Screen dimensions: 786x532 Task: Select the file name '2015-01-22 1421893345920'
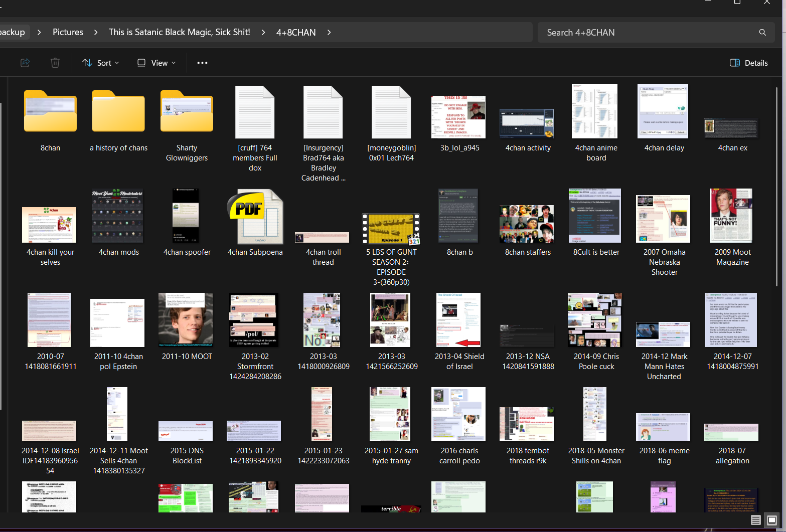(x=255, y=456)
